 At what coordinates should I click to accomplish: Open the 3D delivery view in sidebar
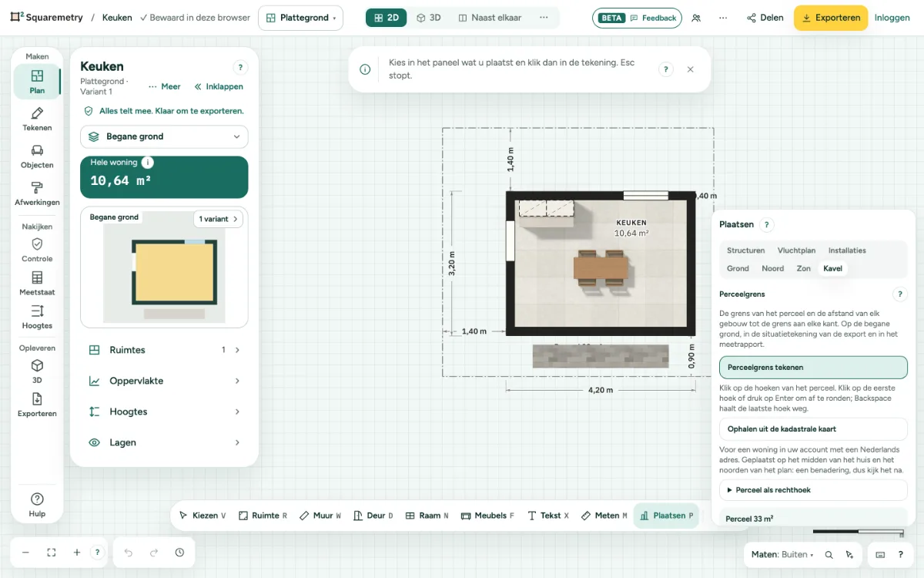[37, 371]
